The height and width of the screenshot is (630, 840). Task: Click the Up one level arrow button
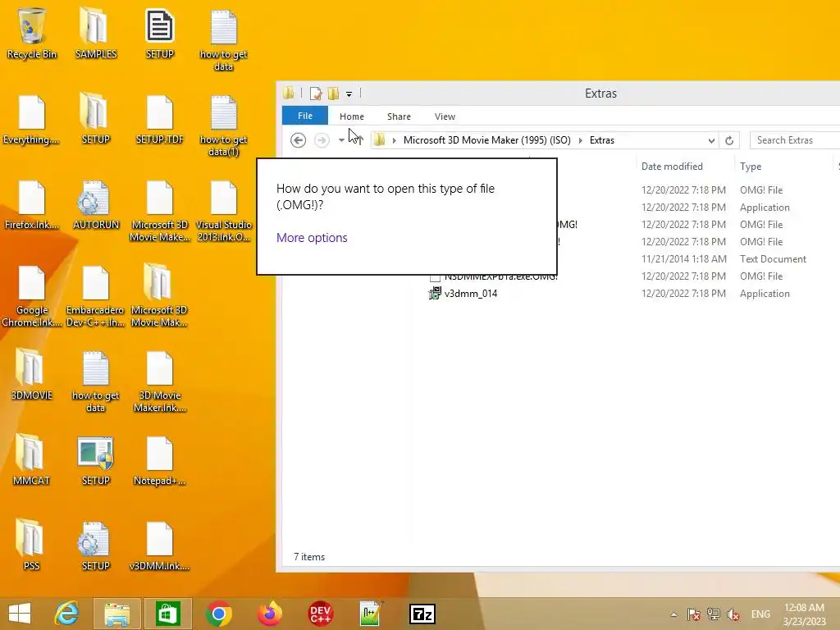click(358, 140)
